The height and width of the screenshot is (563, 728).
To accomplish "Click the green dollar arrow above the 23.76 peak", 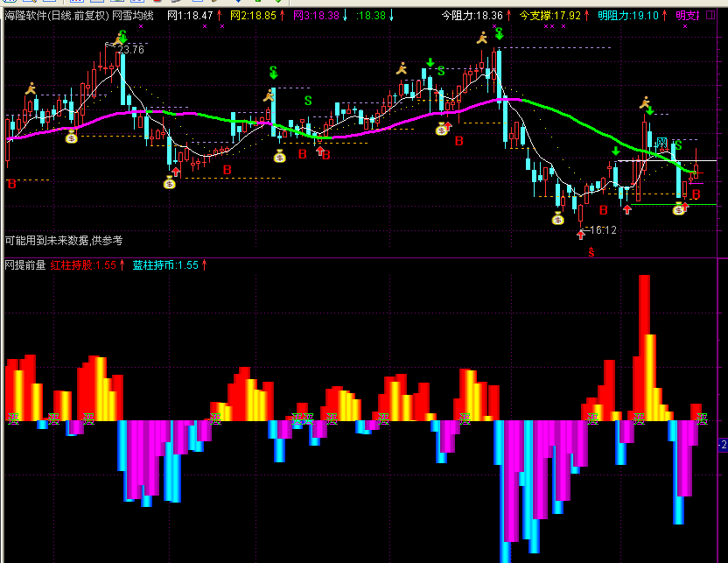I will point(122,37).
